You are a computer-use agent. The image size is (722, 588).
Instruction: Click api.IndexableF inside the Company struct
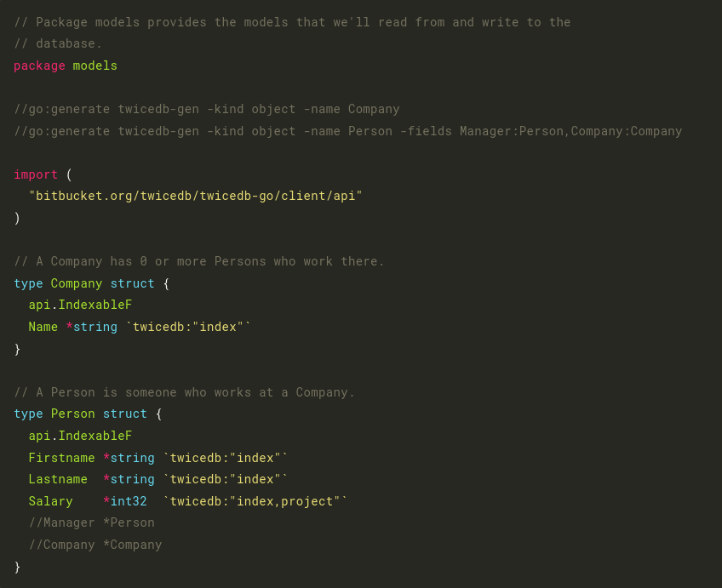tap(80, 305)
